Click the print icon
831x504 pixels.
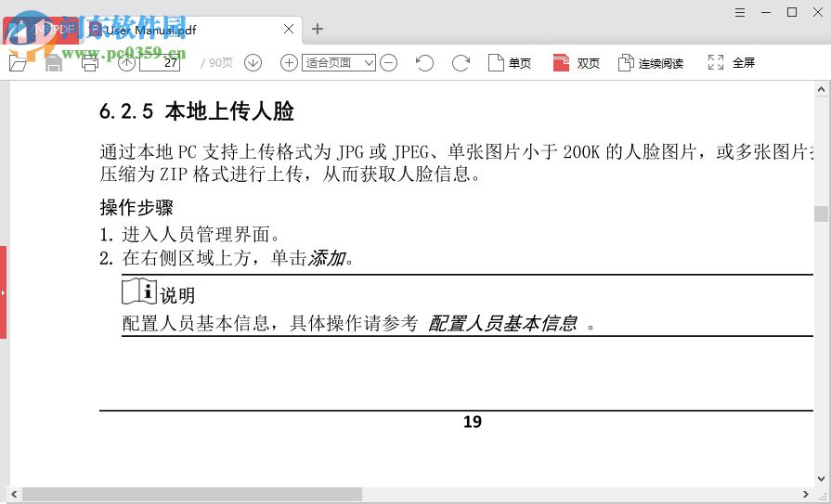pos(89,63)
